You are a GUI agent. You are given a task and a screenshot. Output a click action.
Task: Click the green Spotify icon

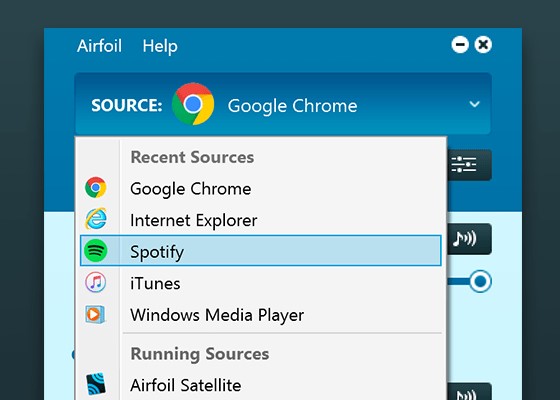(95, 250)
